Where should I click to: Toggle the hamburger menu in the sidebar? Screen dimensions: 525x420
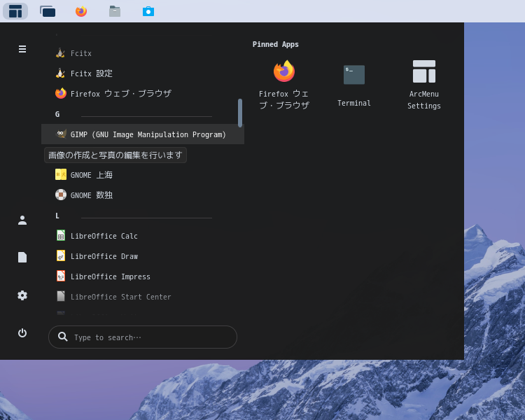[x=22, y=49]
